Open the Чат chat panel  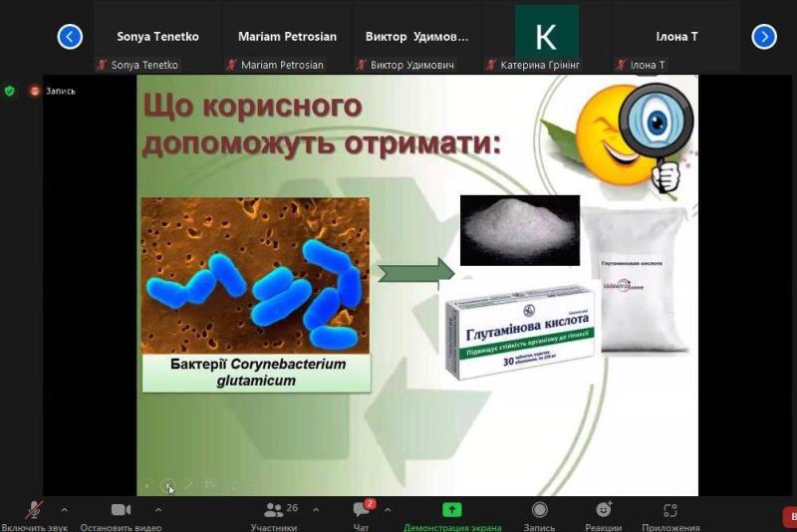point(361,516)
